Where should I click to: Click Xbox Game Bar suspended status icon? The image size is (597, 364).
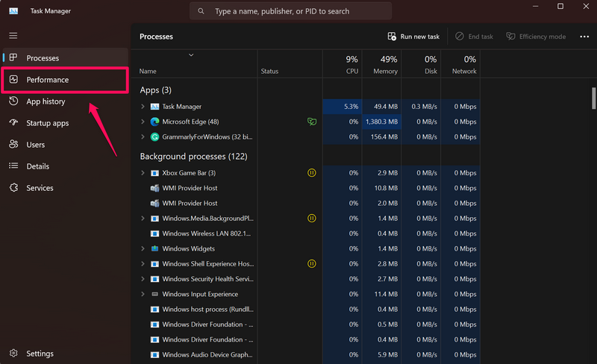tap(311, 173)
